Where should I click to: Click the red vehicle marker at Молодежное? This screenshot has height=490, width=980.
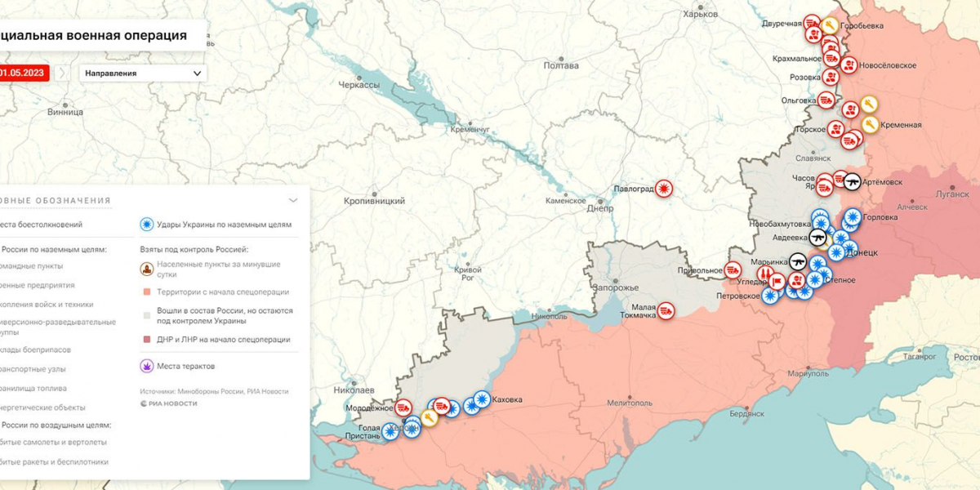coord(403,407)
